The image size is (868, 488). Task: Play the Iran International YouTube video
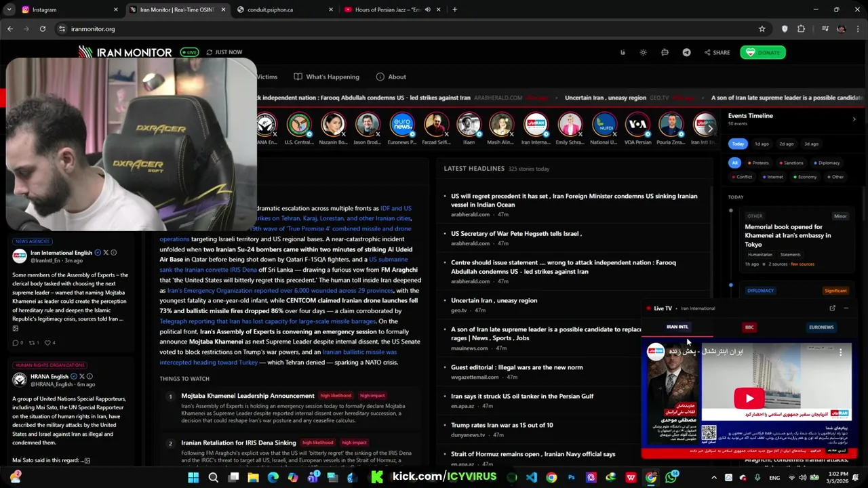749,399
